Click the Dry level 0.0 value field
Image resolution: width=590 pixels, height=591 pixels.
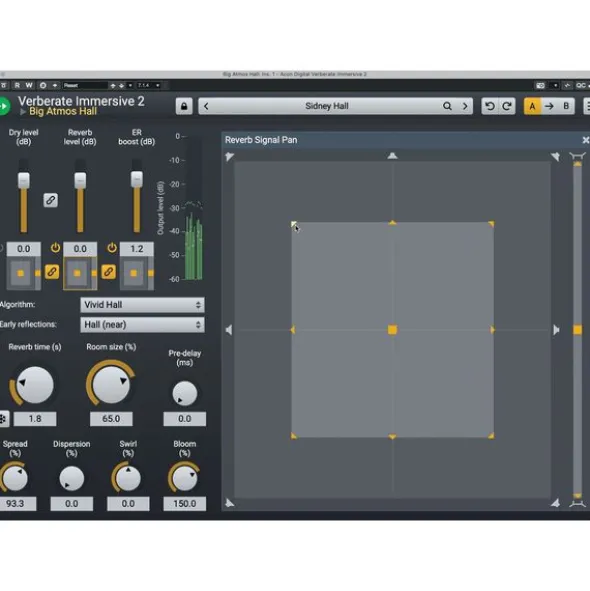(x=24, y=249)
